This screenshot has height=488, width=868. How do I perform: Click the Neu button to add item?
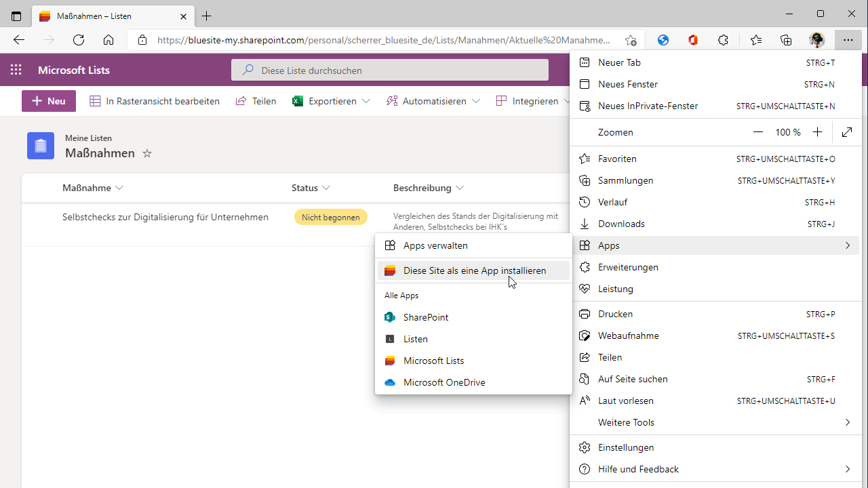click(49, 101)
